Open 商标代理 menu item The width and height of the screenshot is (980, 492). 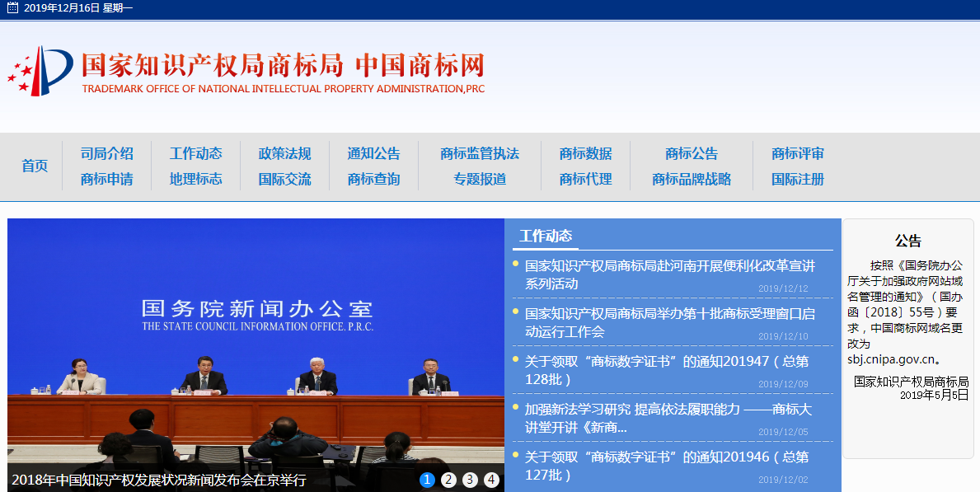coord(586,179)
